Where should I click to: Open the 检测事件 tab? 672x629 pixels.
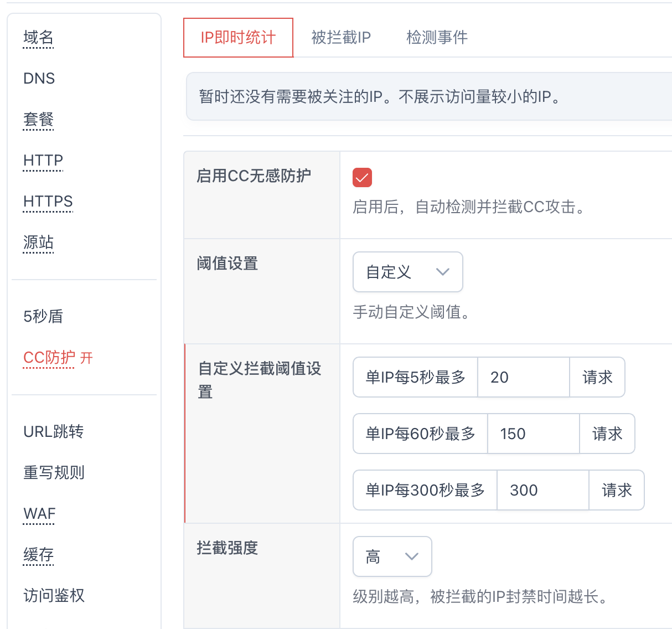pyautogui.click(x=437, y=38)
